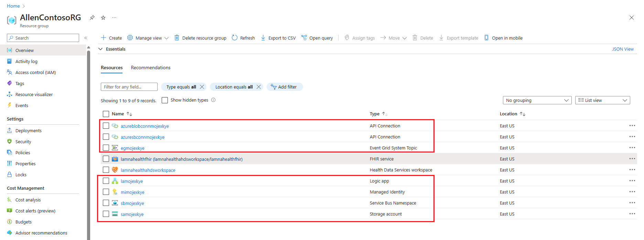
Task: Collapse the sidebar with double-chevron icon
Action: pos(86,38)
